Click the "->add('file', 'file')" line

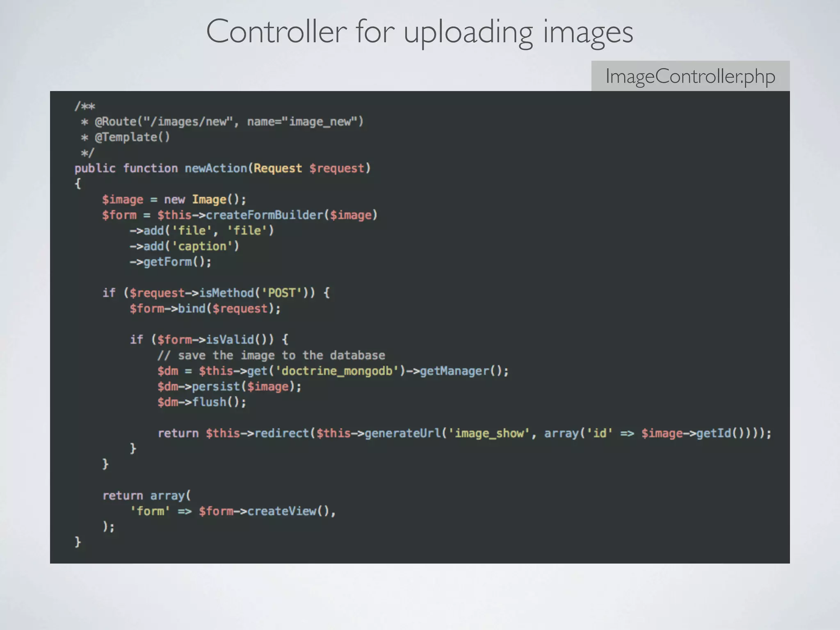[202, 231]
